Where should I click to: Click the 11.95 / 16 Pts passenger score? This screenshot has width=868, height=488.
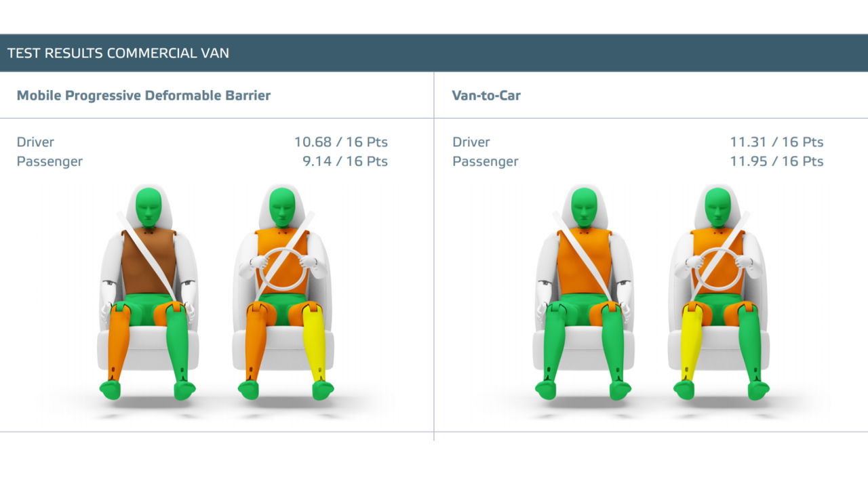pyautogui.click(x=776, y=161)
